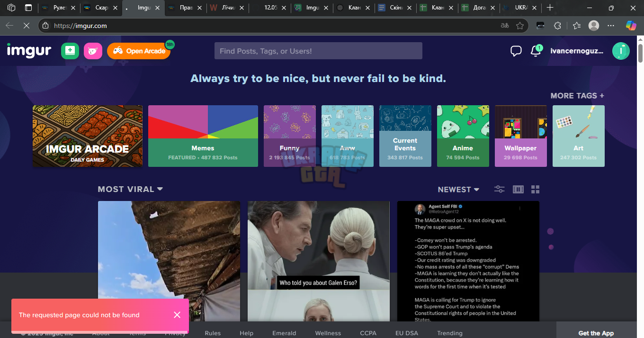Open the Workspaces icon in the title bar
This screenshot has height=338, width=644.
[11, 8]
